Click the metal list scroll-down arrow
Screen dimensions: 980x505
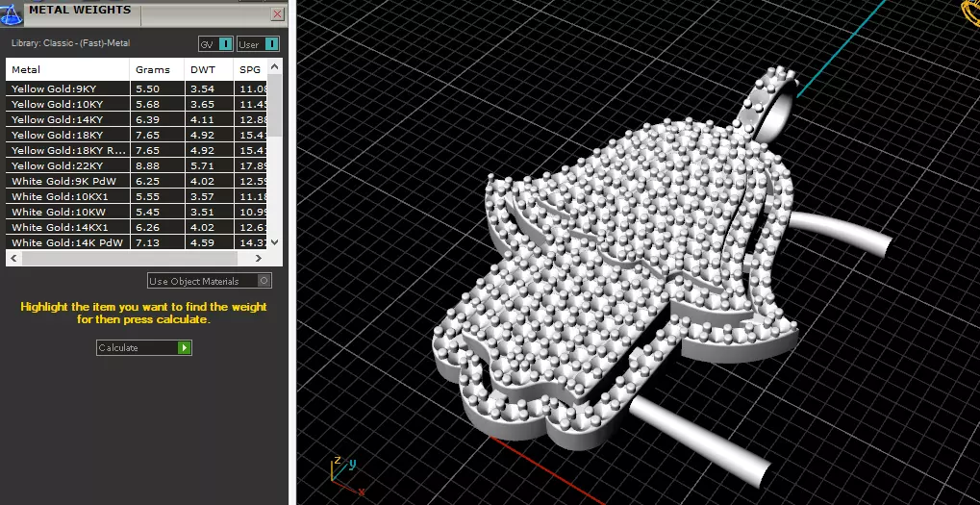click(x=275, y=242)
